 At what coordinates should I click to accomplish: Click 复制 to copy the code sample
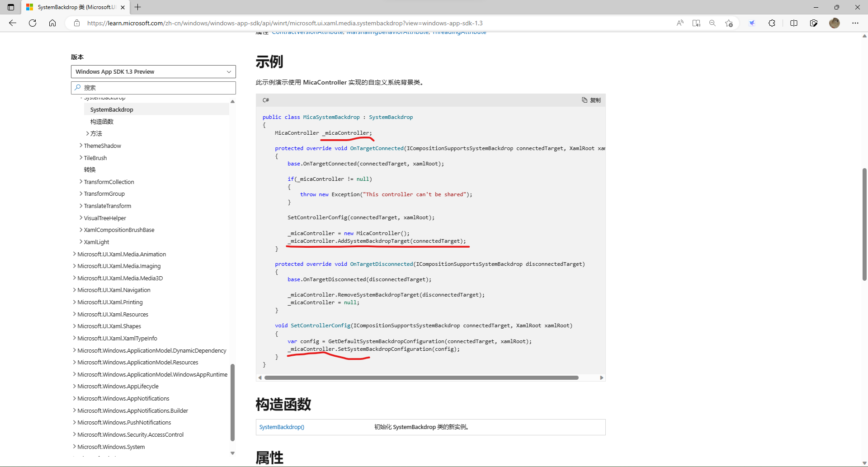[x=591, y=100]
